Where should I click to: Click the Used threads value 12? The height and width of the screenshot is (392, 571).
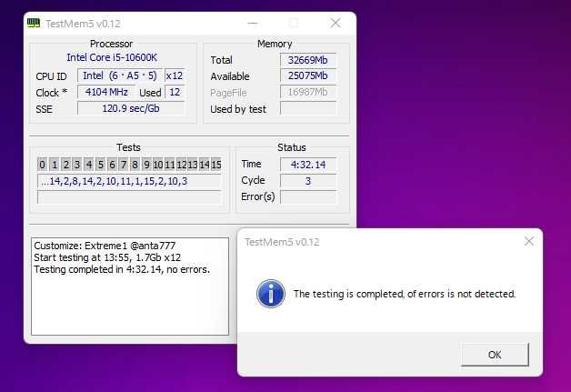[175, 92]
